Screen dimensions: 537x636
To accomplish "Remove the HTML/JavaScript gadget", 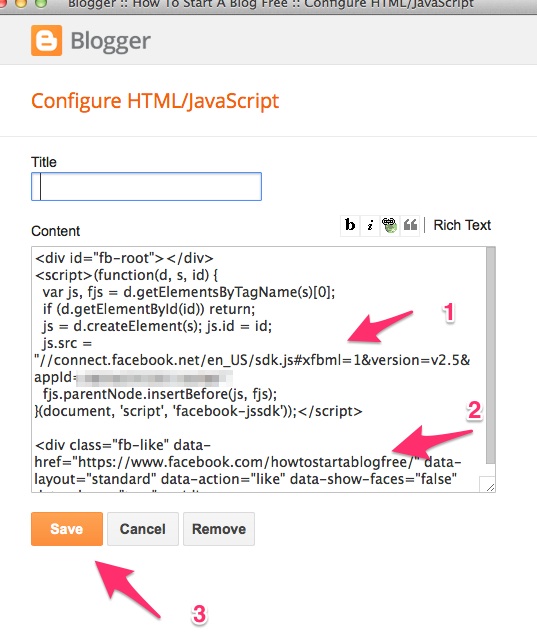I will (219, 529).
